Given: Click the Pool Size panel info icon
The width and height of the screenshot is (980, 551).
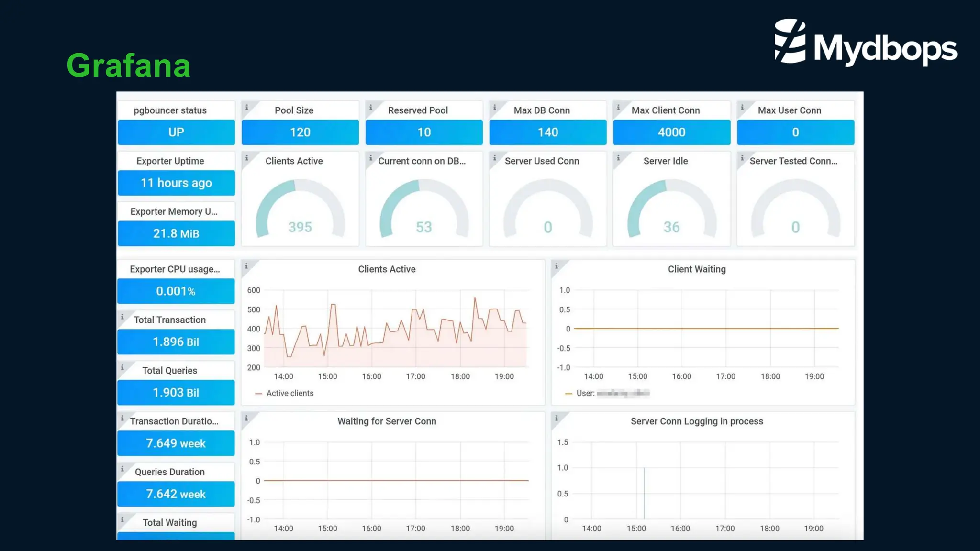Looking at the screenshot, I should click(247, 107).
